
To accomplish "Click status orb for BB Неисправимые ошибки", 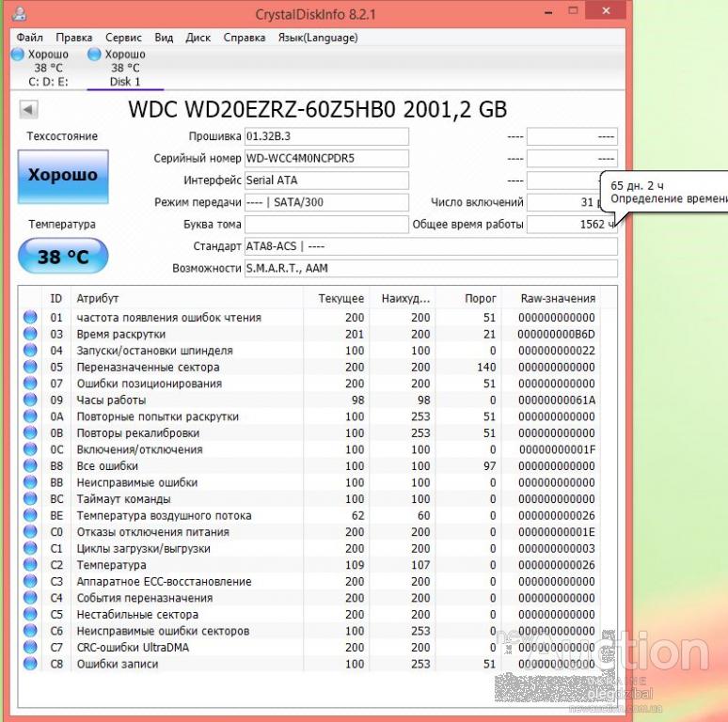I will coord(30,482).
